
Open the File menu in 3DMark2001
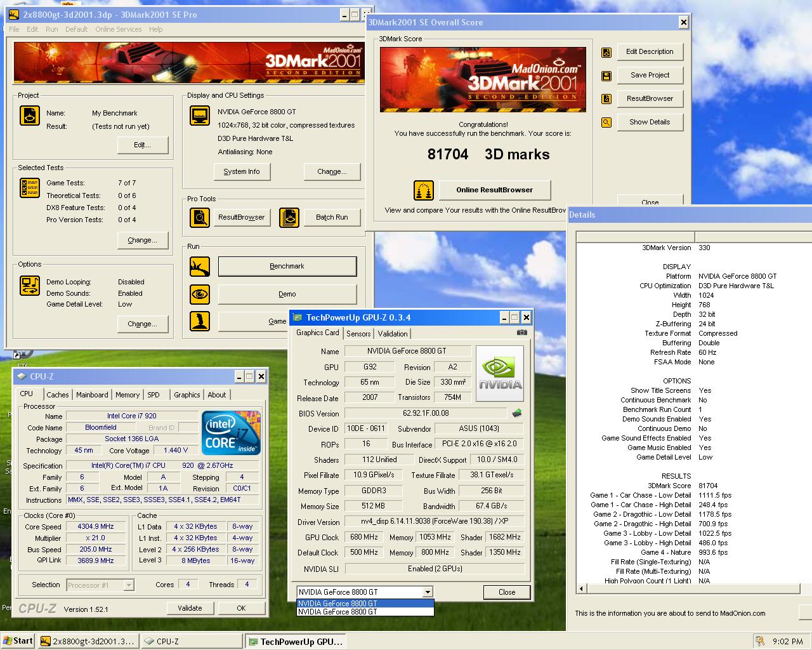tap(14, 29)
